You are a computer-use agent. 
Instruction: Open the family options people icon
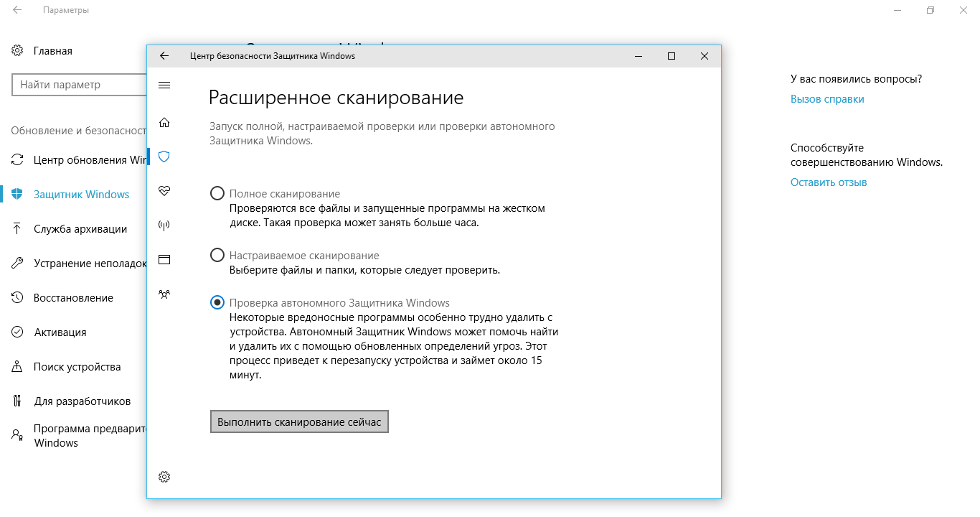(x=164, y=294)
